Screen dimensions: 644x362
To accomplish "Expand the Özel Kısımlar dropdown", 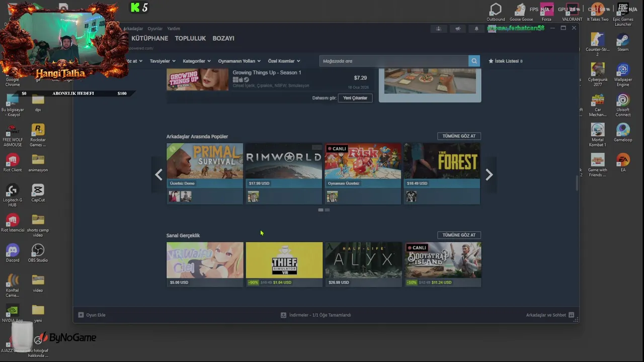I will pos(284,61).
